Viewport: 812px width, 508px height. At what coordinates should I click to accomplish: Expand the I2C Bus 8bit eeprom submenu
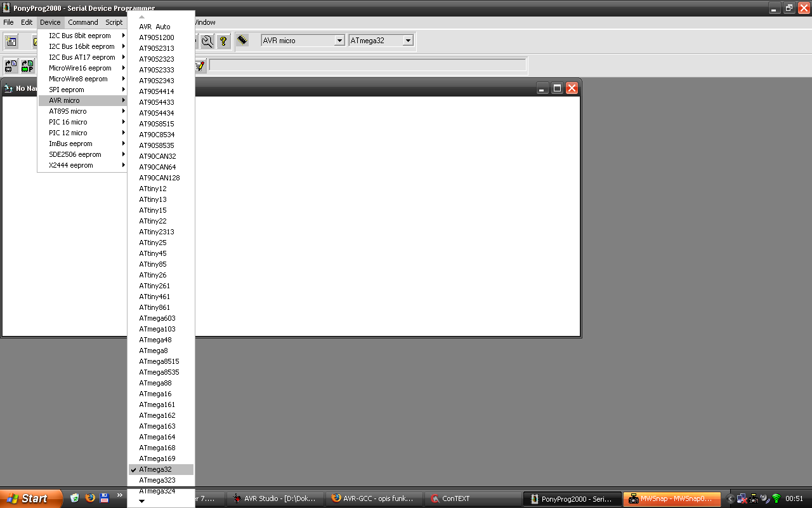tap(82, 36)
